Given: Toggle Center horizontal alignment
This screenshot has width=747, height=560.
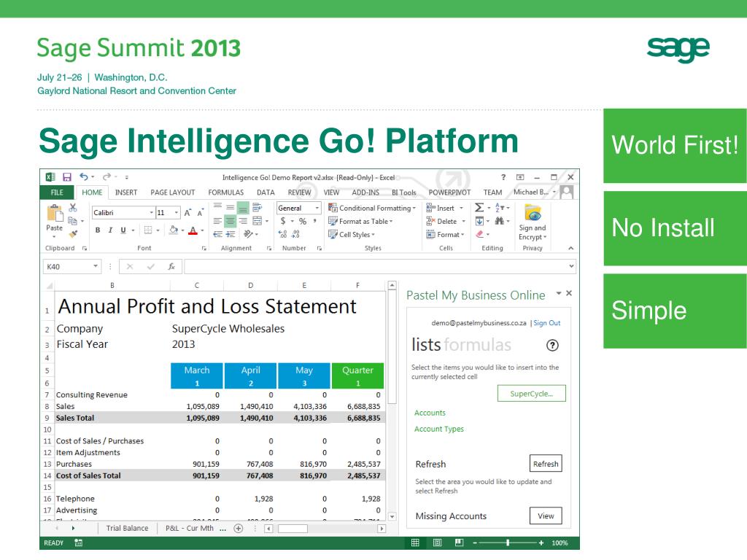Looking at the screenshot, I should [231, 221].
